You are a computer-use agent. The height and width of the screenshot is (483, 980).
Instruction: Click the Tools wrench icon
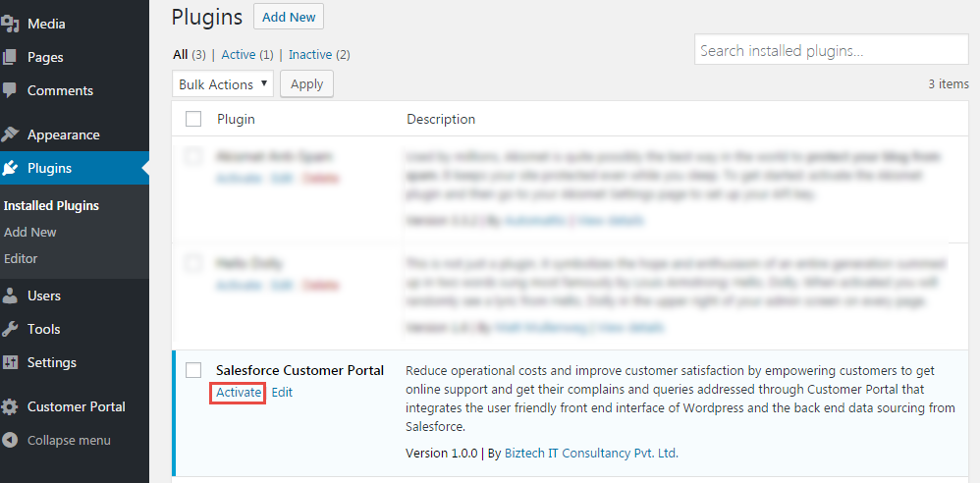[10, 329]
